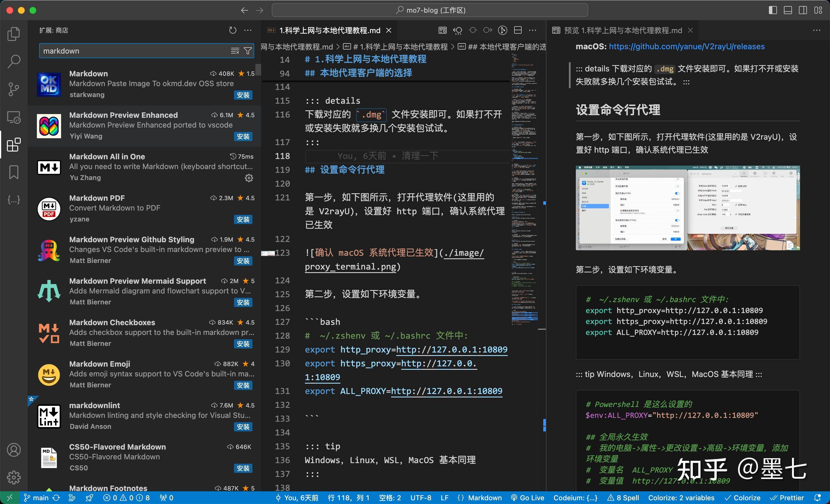The height and width of the screenshot is (504, 830).
Task: Toggle the bottom panel layout
Action: click(x=788, y=10)
